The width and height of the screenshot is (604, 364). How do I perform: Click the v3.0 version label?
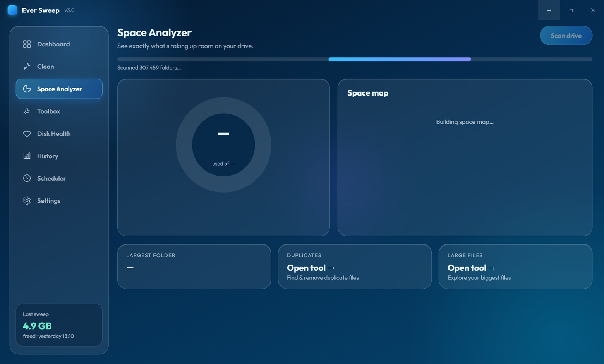click(x=70, y=10)
